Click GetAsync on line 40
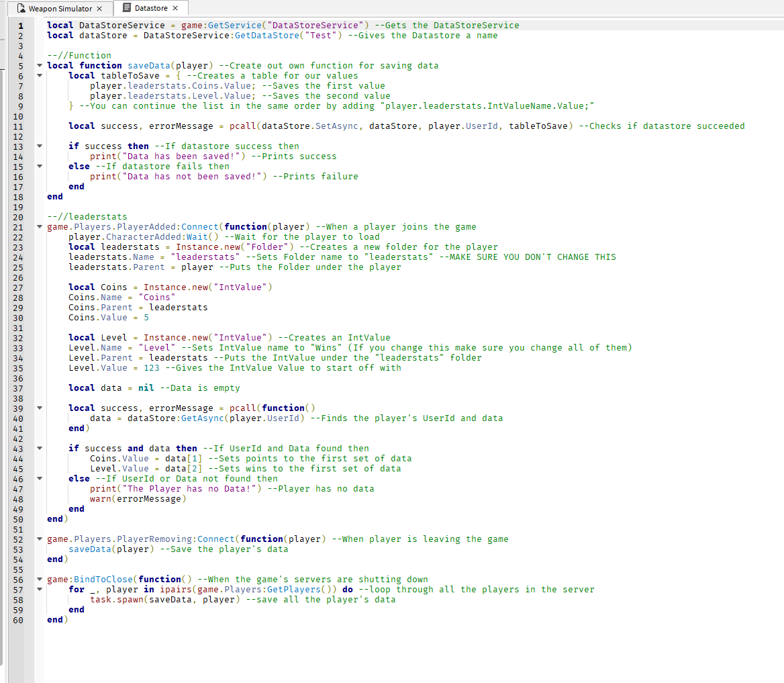This screenshot has width=784, height=683. tap(203, 418)
